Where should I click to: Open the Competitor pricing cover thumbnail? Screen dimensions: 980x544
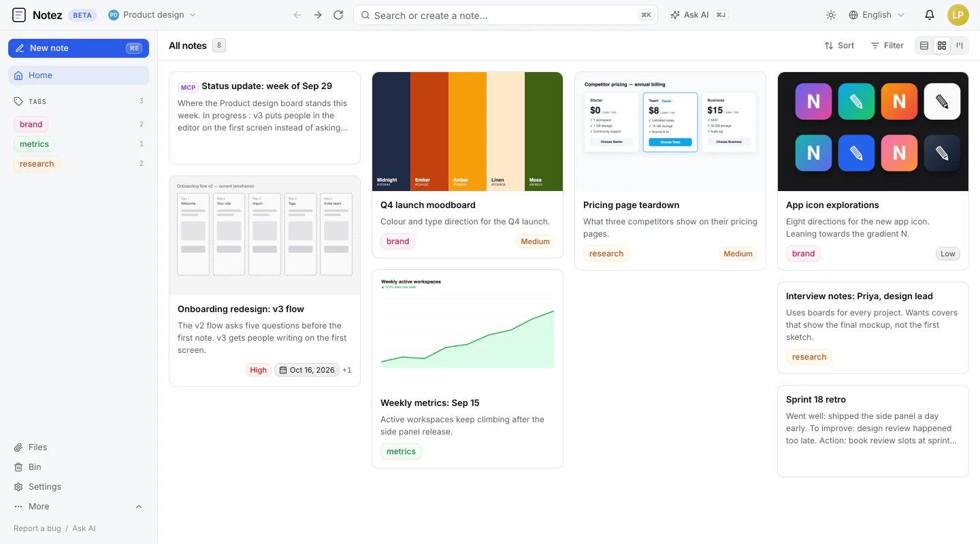coord(670,131)
